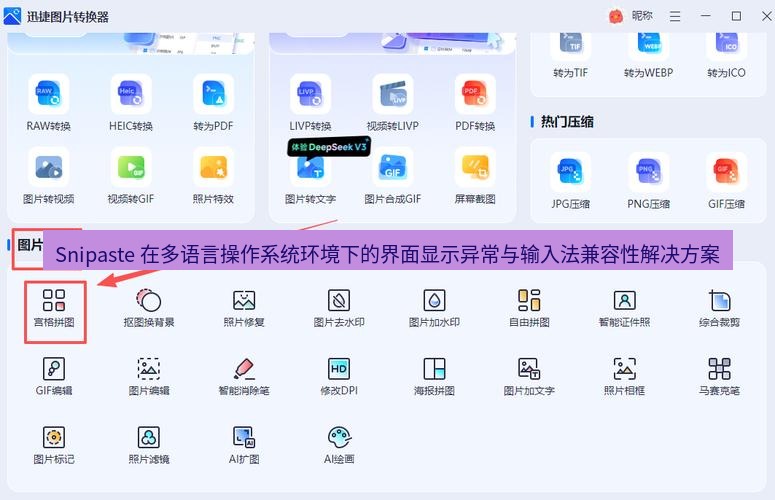Open the 图片合成GIF tool

pyautogui.click(x=393, y=177)
